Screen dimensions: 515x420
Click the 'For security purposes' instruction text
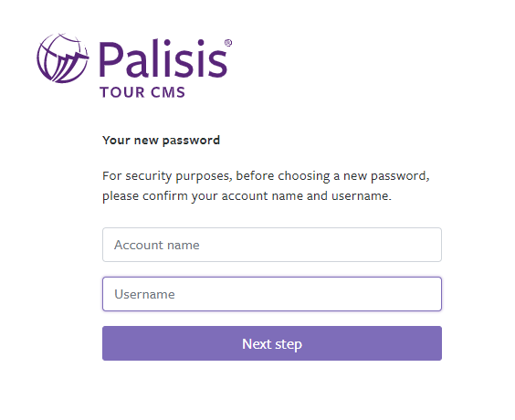click(266, 176)
